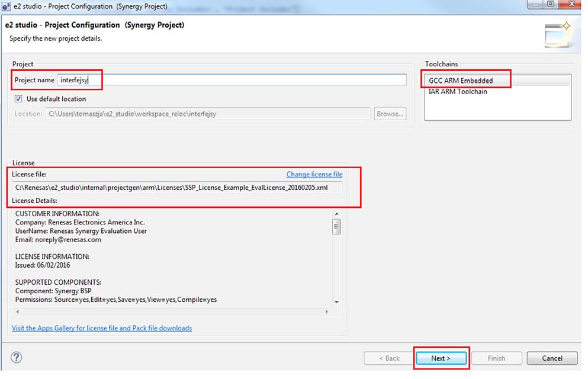
Task: Click the Issued: 06/02/2016 line
Action: 43,265
